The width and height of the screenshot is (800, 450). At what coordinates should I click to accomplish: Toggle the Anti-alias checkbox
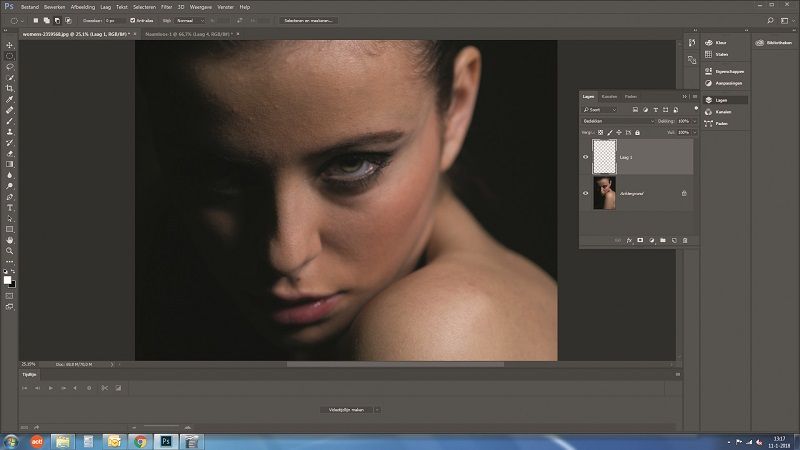(x=133, y=19)
